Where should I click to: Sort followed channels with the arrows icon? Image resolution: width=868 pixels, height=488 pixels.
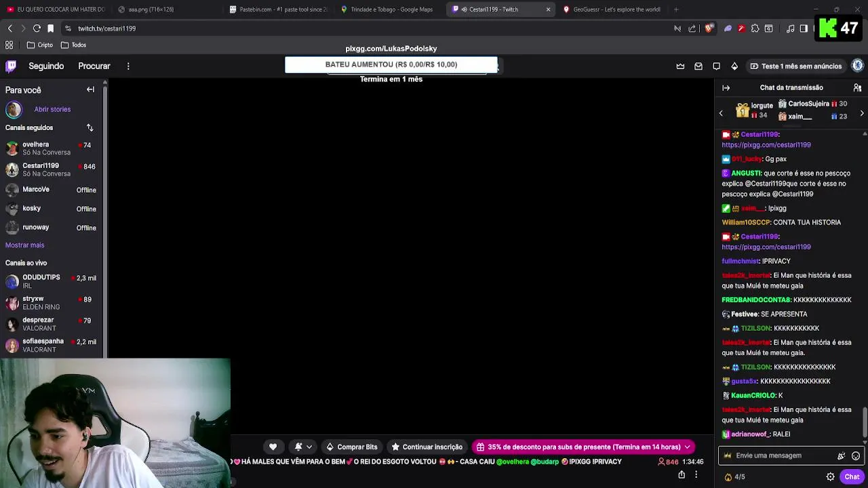coord(90,127)
